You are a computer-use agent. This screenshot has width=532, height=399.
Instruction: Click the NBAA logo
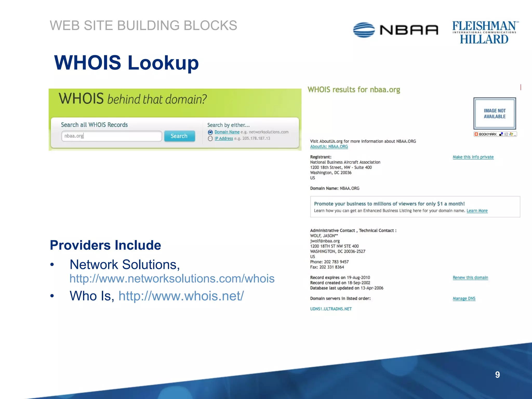(x=396, y=30)
